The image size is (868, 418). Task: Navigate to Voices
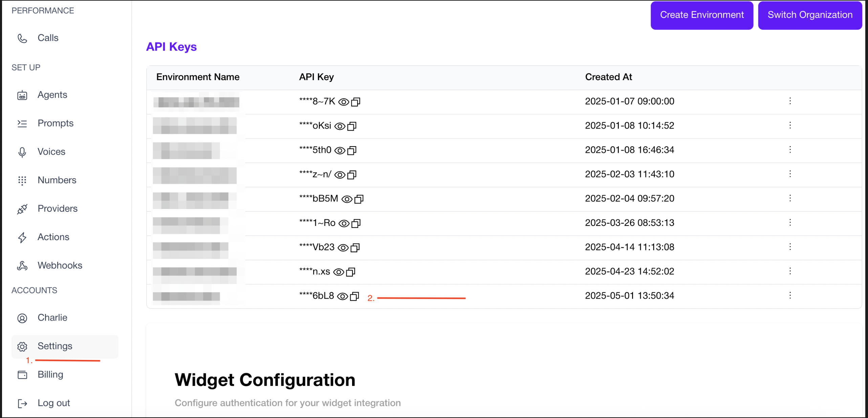pos(51,152)
